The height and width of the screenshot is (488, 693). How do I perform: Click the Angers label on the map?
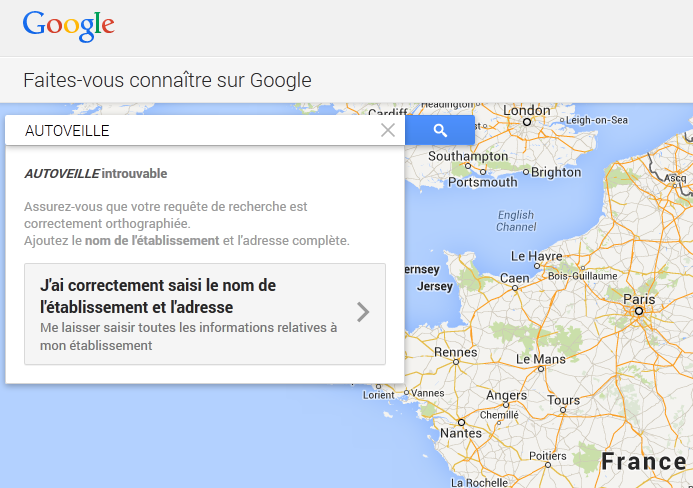[x=506, y=395]
